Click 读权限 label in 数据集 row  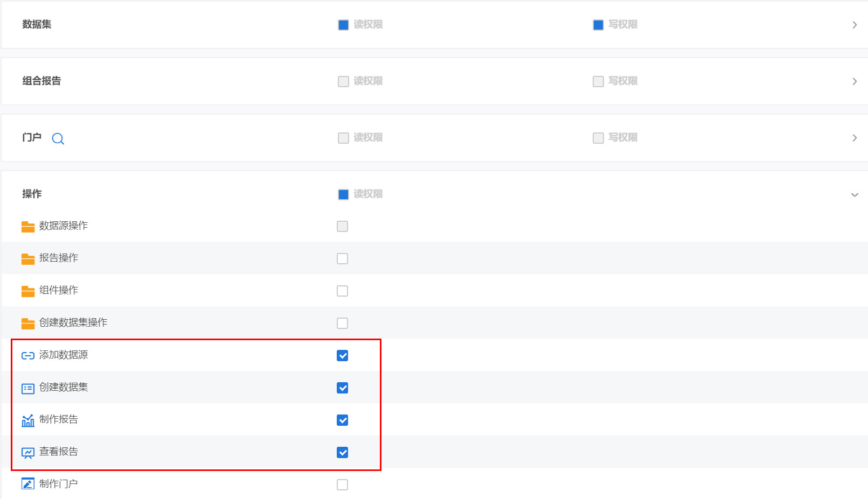coord(368,25)
